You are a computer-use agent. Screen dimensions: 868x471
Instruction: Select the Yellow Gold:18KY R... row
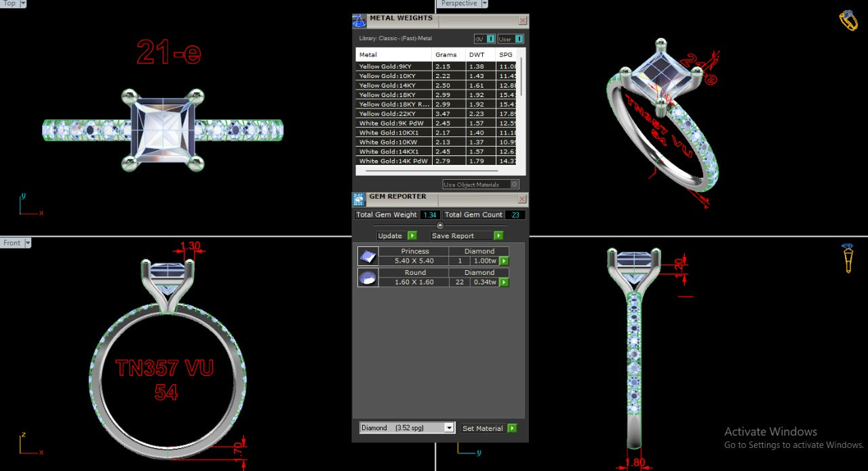point(436,105)
